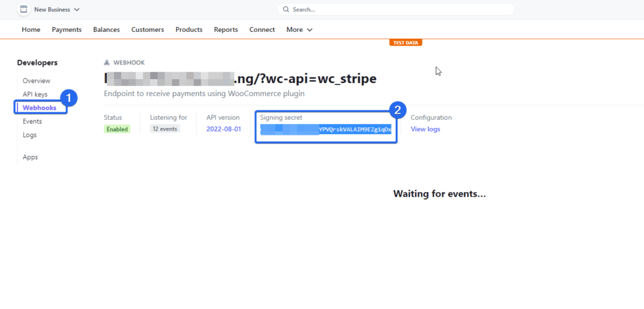This screenshot has width=644, height=309.
Task: Open the New Business account dropdown
Action: point(57,9)
